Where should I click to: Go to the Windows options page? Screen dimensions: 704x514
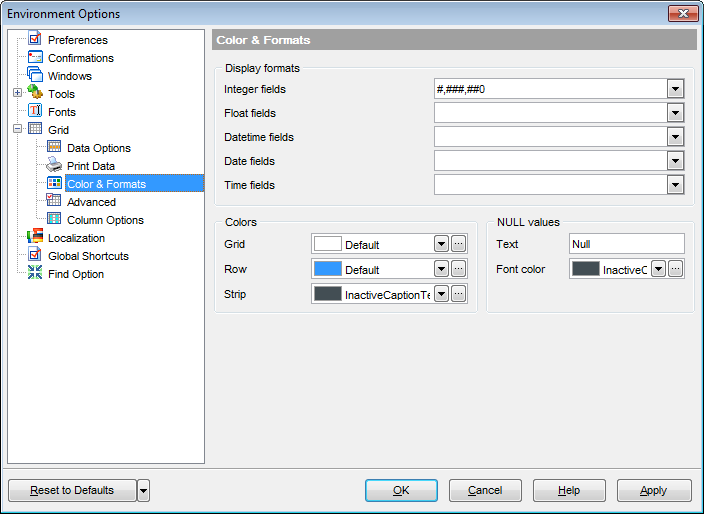(x=70, y=76)
